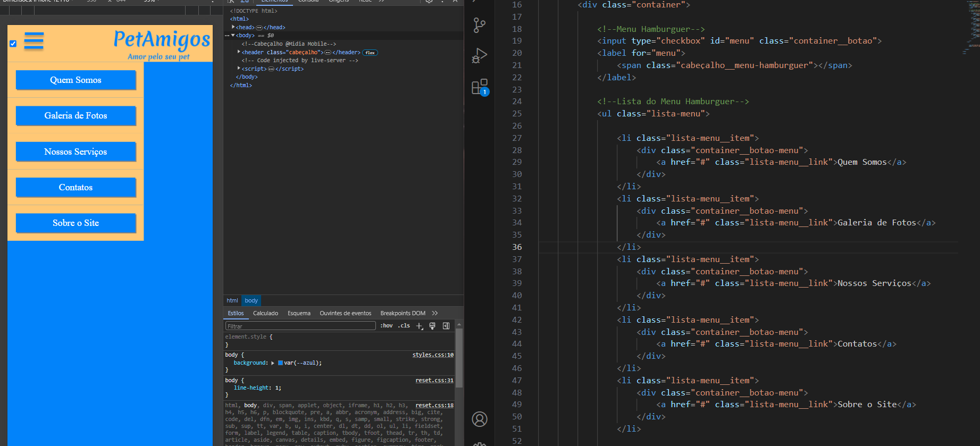Open Run and Debug view in VS Code
Image resolution: width=980 pixels, height=446 pixels.
(479, 56)
